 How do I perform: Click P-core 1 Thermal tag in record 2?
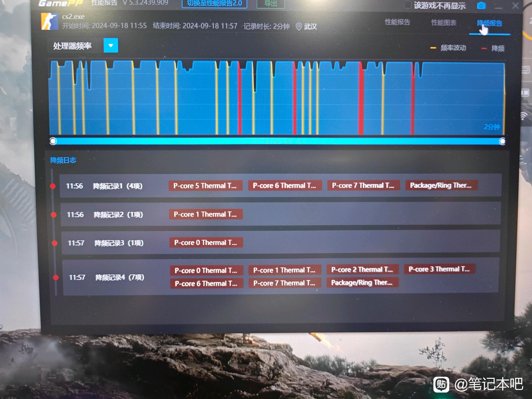206,214
